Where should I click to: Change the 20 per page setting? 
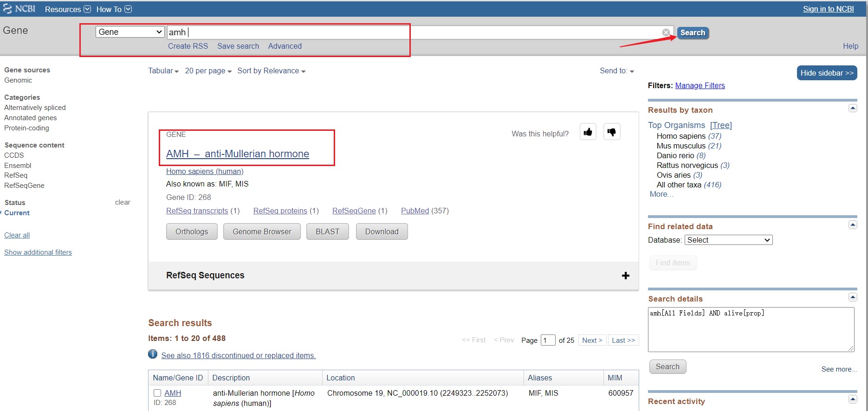tap(208, 71)
